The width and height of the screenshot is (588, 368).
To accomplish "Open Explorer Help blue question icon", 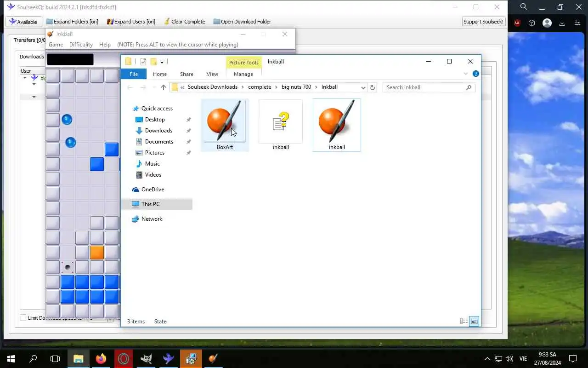I will point(476,74).
